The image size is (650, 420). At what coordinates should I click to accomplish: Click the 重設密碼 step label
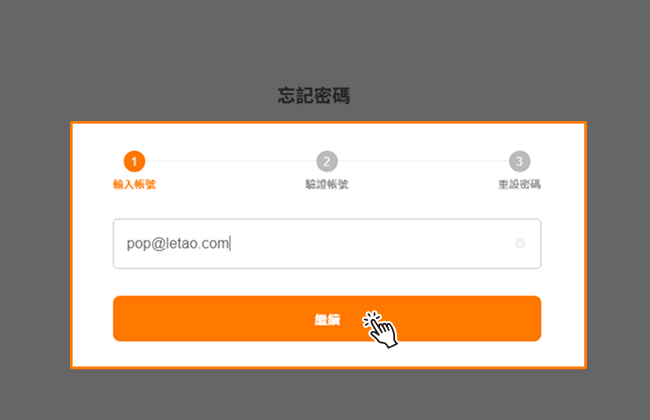(x=520, y=184)
